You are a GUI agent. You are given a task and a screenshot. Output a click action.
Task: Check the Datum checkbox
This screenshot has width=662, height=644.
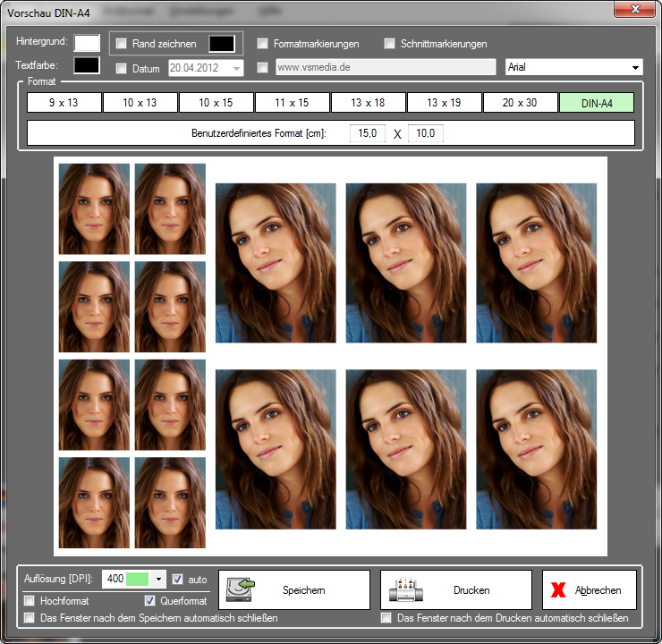pyautogui.click(x=122, y=68)
